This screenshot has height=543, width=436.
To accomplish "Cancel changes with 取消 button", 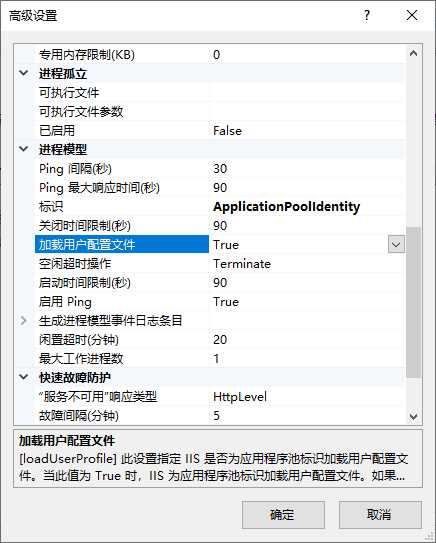I will click(x=380, y=515).
